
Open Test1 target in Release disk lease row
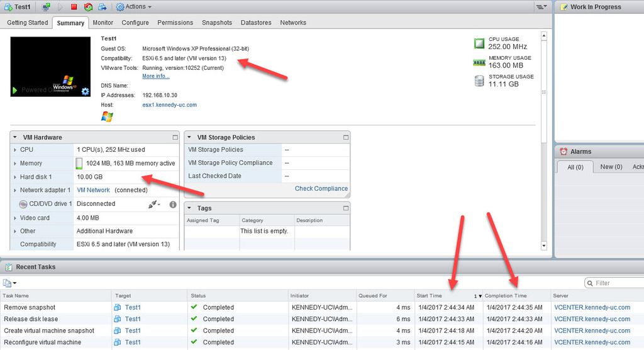point(133,319)
